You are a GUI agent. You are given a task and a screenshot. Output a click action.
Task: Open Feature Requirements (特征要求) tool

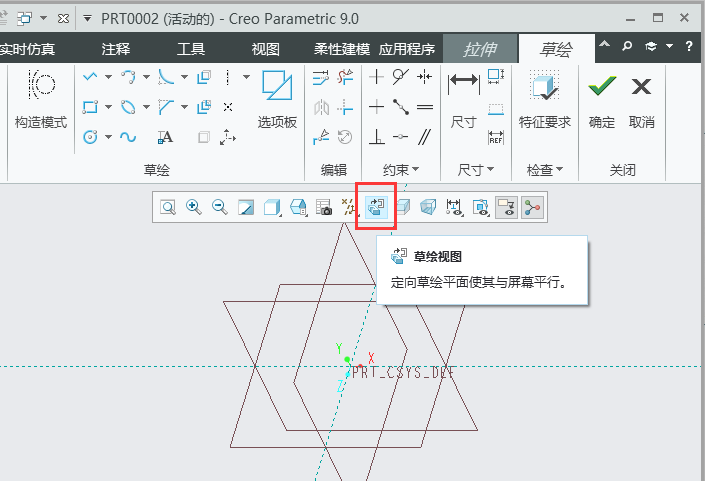(x=544, y=98)
